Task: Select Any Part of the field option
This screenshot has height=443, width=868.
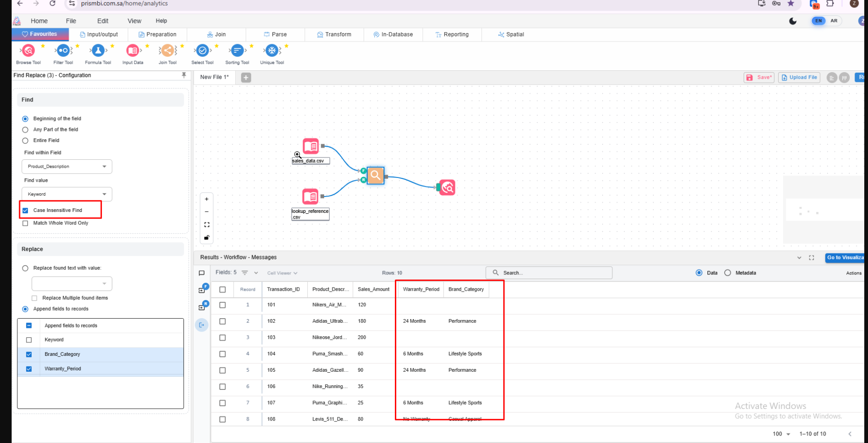Action: [26, 130]
